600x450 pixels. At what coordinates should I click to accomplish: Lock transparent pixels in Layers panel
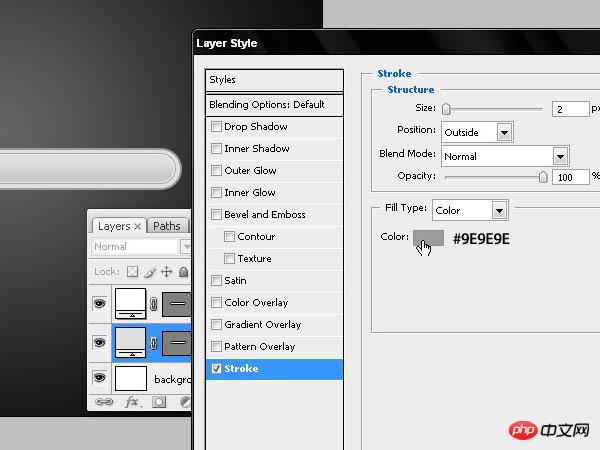point(132,272)
